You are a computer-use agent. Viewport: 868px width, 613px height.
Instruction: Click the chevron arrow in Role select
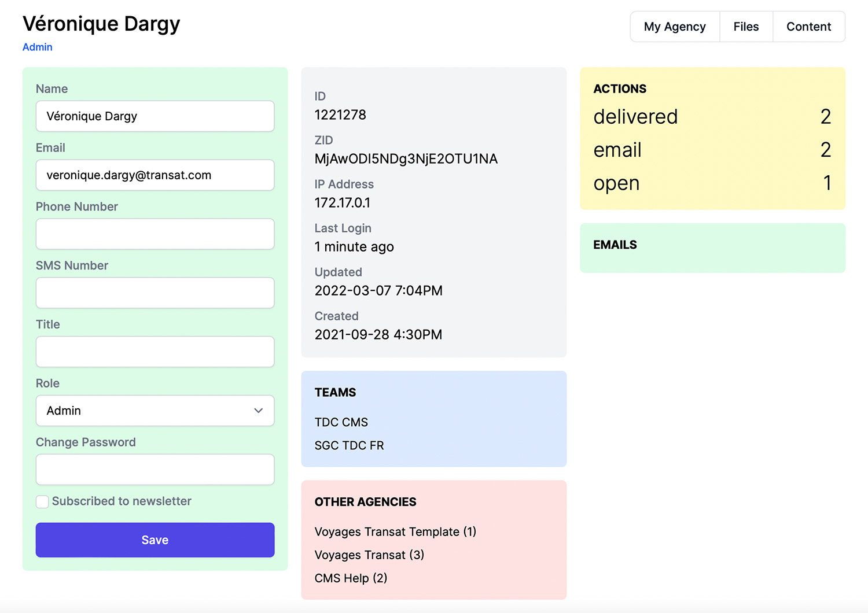coord(258,411)
